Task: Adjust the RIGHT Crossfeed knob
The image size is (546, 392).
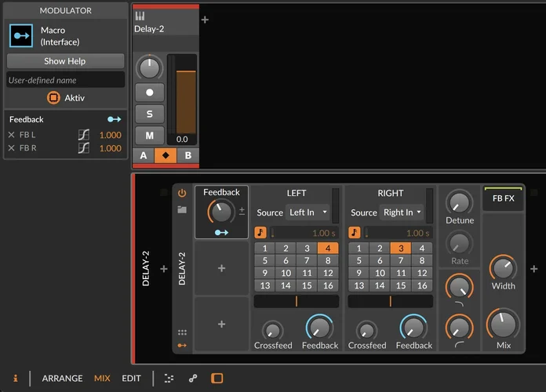Action: (366, 330)
